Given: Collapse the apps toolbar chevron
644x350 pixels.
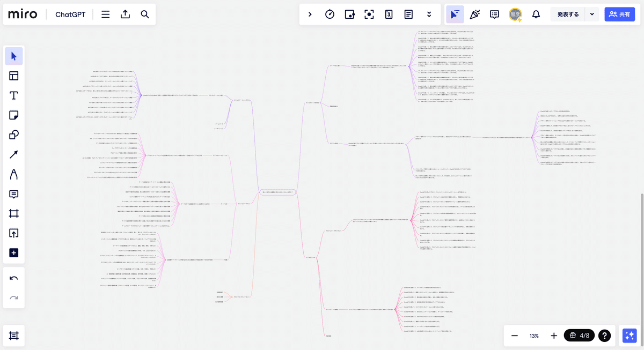Looking at the screenshot, I should (x=310, y=14).
